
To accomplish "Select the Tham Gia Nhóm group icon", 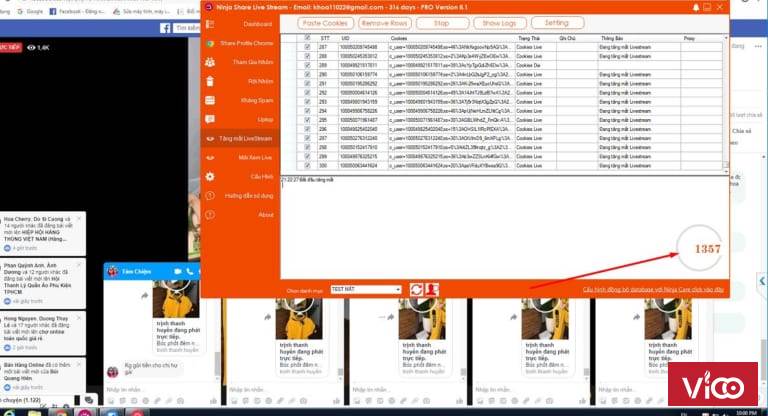I will tap(210, 62).
